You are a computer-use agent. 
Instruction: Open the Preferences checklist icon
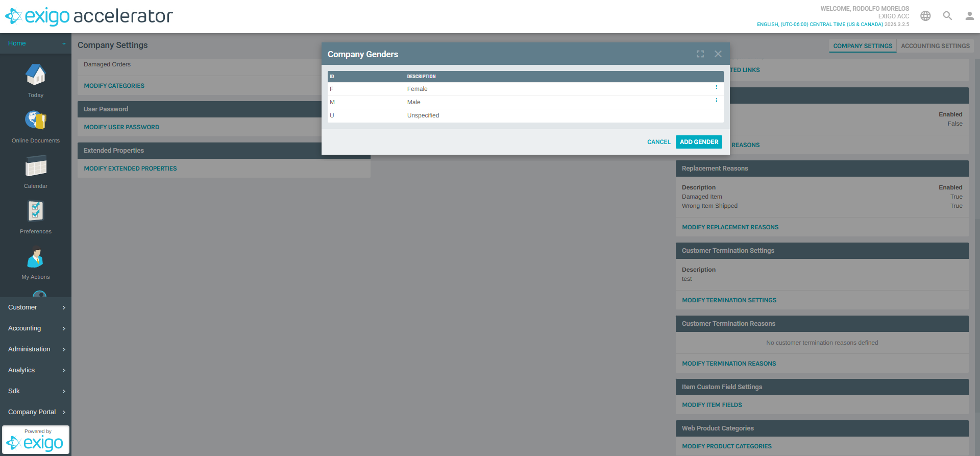pyautogui.click(x=36, y=211)
